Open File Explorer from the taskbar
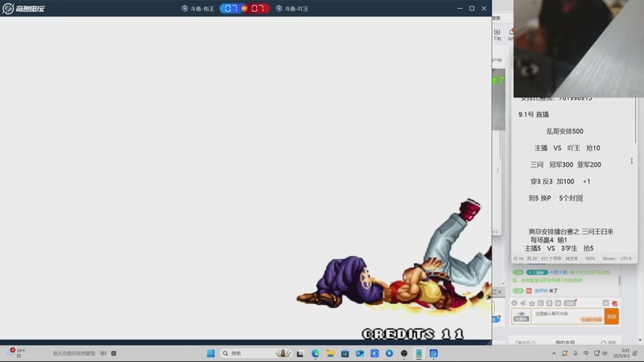 pyautogui.click(x=330, y=353)
